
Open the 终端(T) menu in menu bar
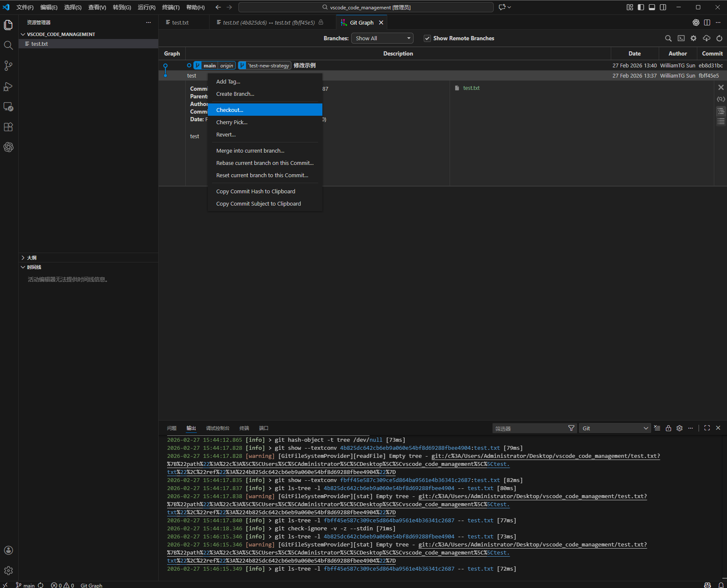coord(171,7)
